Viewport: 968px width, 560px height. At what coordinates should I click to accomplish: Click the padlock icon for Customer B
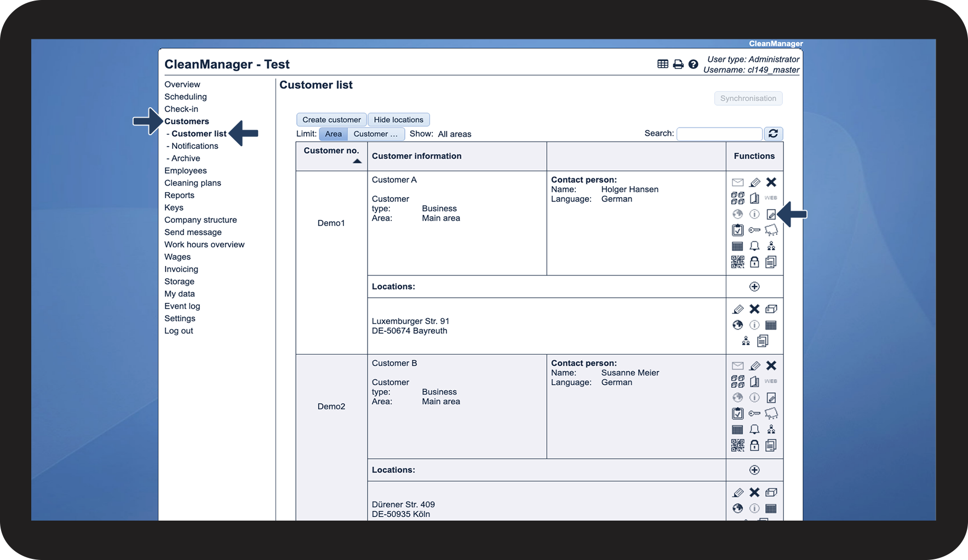[x=755, y=446]
